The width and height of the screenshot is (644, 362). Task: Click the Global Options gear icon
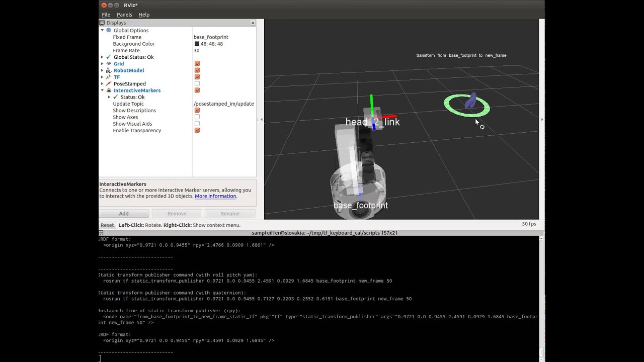click(x=109, y=30)
